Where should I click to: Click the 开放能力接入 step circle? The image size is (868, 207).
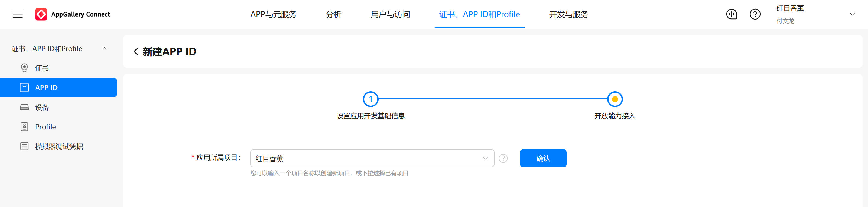coord(615,99)
